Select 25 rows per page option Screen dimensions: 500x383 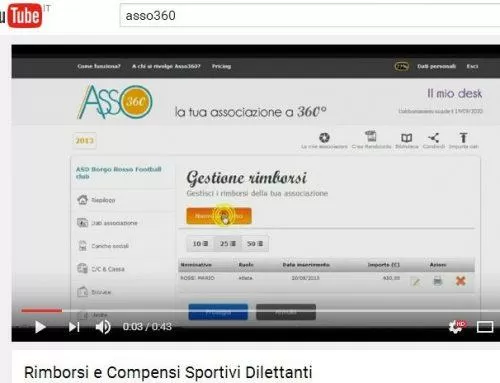point(228,244)
